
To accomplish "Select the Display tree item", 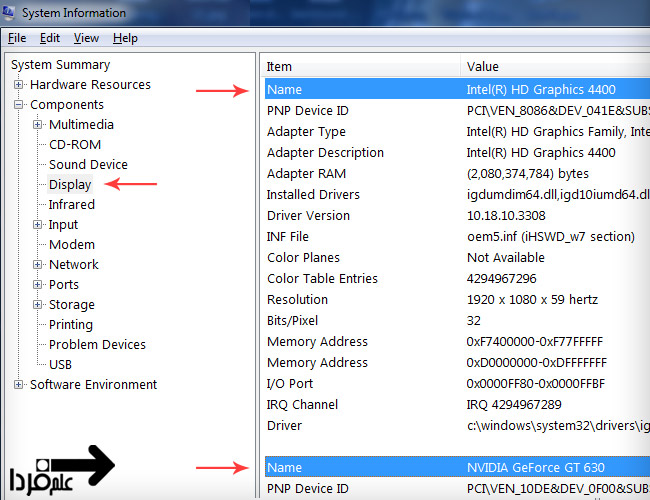I will (x=70, y=184).
